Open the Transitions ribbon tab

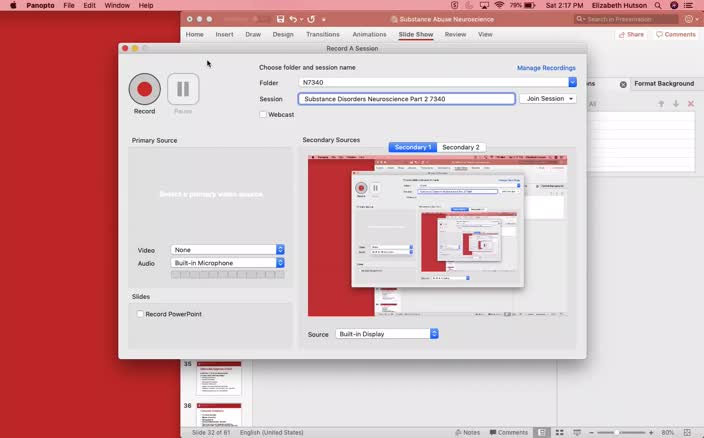pos(323,34)
